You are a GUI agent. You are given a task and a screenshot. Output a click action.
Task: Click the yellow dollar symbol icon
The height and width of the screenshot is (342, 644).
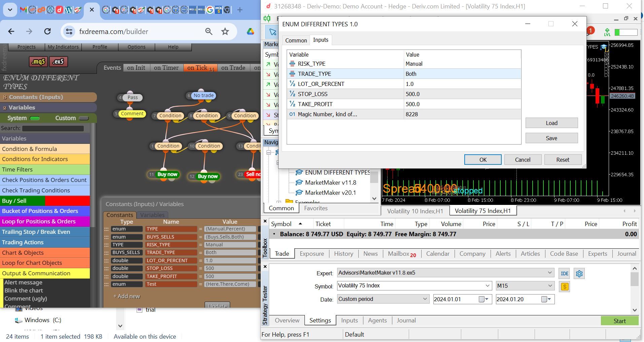564,287
